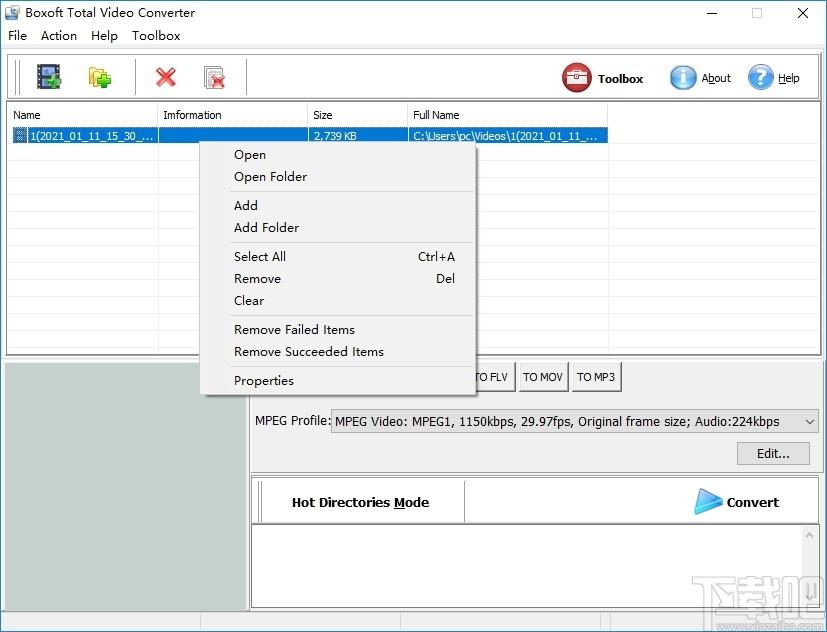Choose Add from the context menu
The width and height of the screenshot is (827, 632).
click(338, 206)
